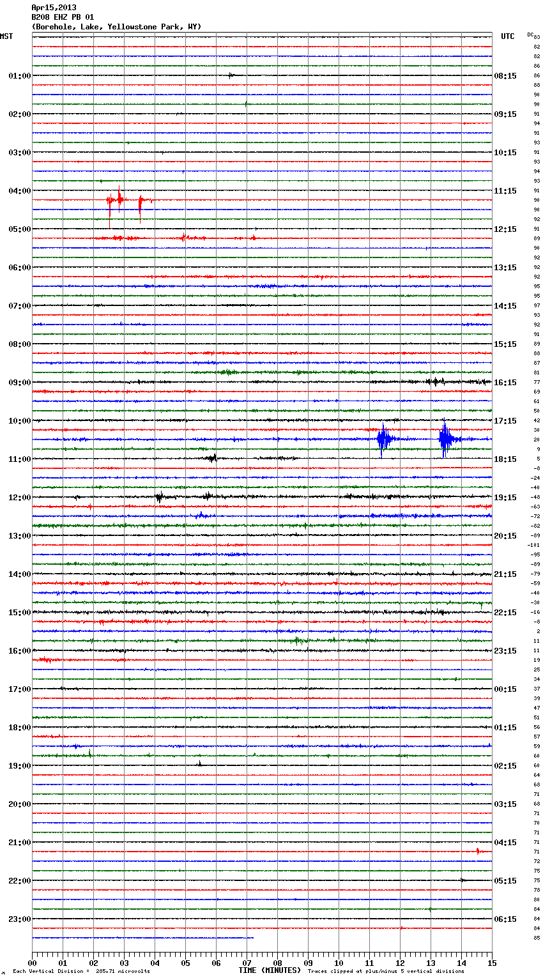The height and width of the screenshot is (980, 543).
Task: Click the 'Each Vertical Division = 285.71 microvolts' note
Action: tap(81, 971)
